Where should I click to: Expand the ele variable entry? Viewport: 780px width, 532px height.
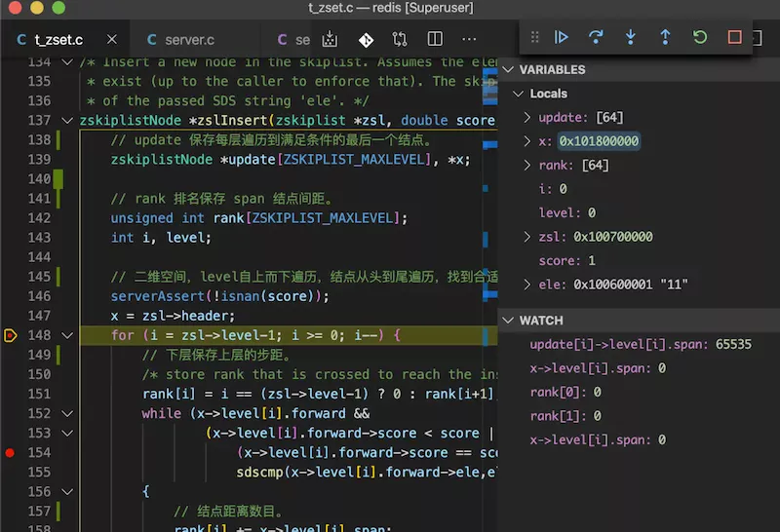click(527, 285)
